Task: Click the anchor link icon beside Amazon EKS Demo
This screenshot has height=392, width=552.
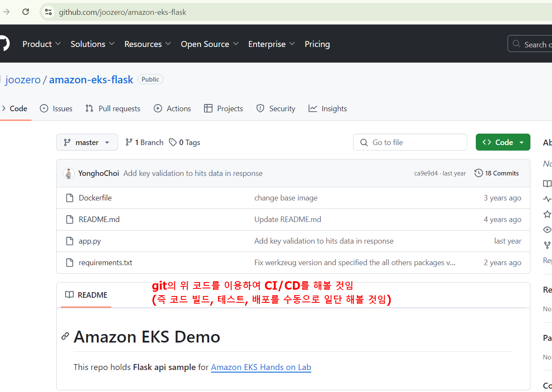Action: (x=65, y=336)
